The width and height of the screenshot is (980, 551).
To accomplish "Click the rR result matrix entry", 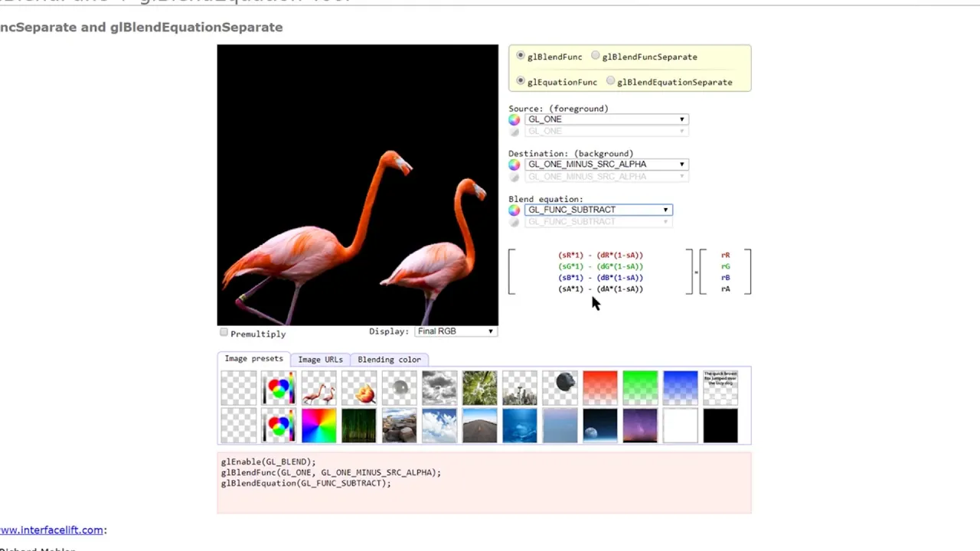I will tap(725, 255).
